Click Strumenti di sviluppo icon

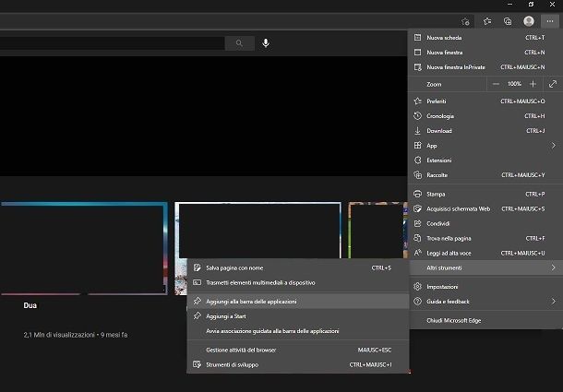pos(198,364)
